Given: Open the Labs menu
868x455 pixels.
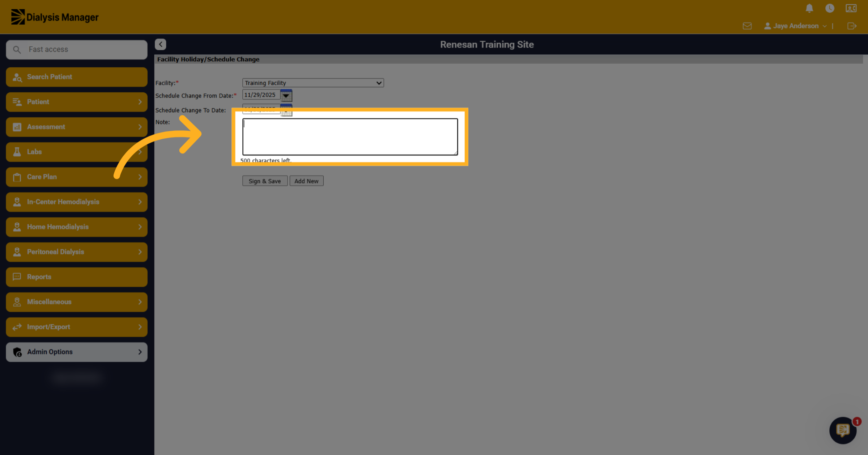Looking at the screenshot, I should (x=77, y=152).
